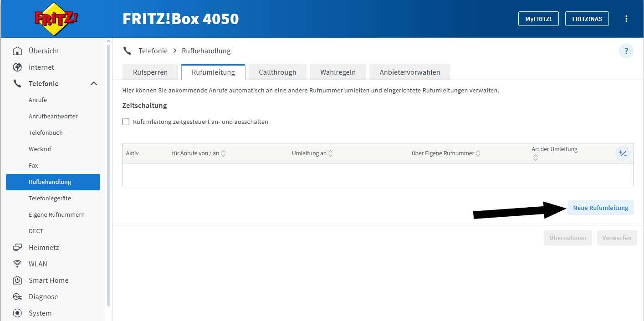Collapse the Telefonie menu chevron
The width and height of the screenshot is (644, 321).
[94, 84]
